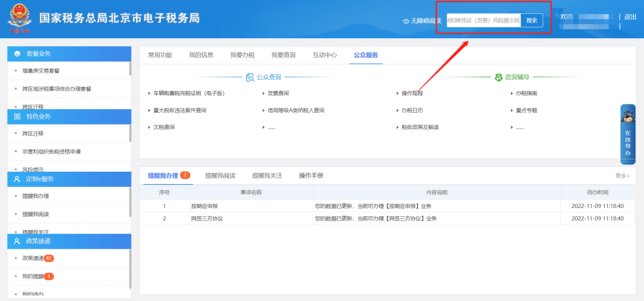Screen dimensions: 644x301
Task: Open 车辆购置税完税证明（电子版）
Action: click(x=189, y=94)
